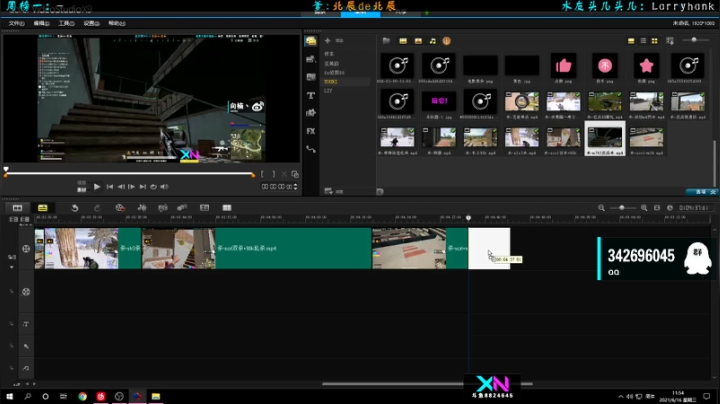Open the Instant Project templates panel
720x404 pixels.
(x=311, y=59)
